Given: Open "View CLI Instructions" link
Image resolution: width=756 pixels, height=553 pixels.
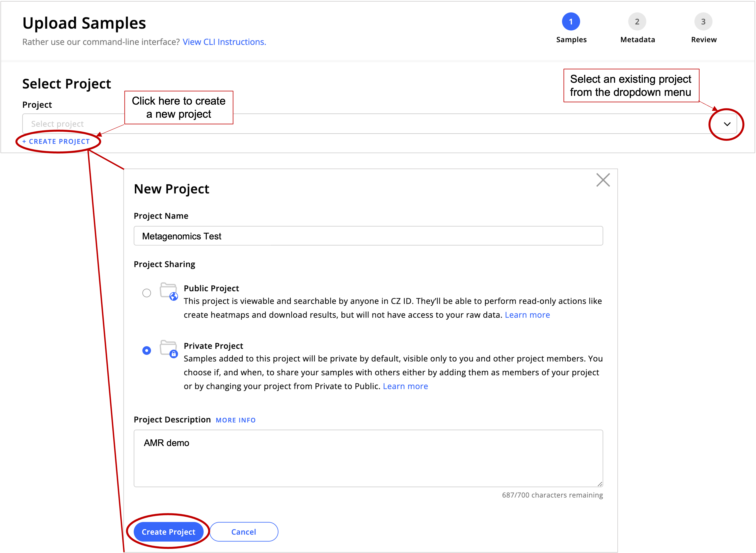Looking at the screenshot, I should (224, 42).
